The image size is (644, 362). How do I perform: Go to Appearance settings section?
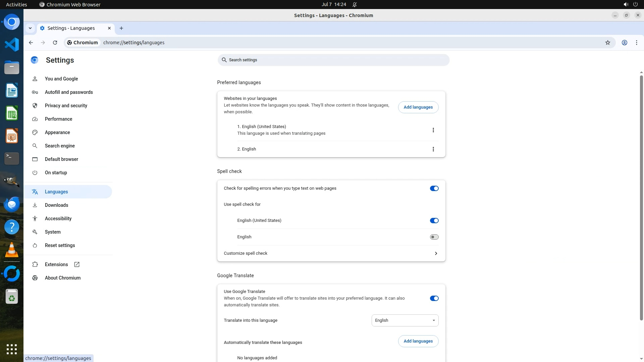click(57, 132)
